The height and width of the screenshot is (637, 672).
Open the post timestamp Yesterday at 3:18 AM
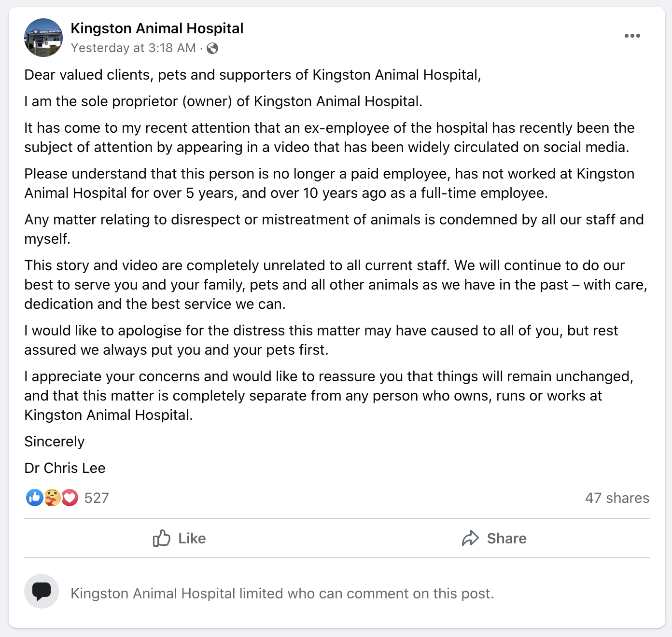131,48
